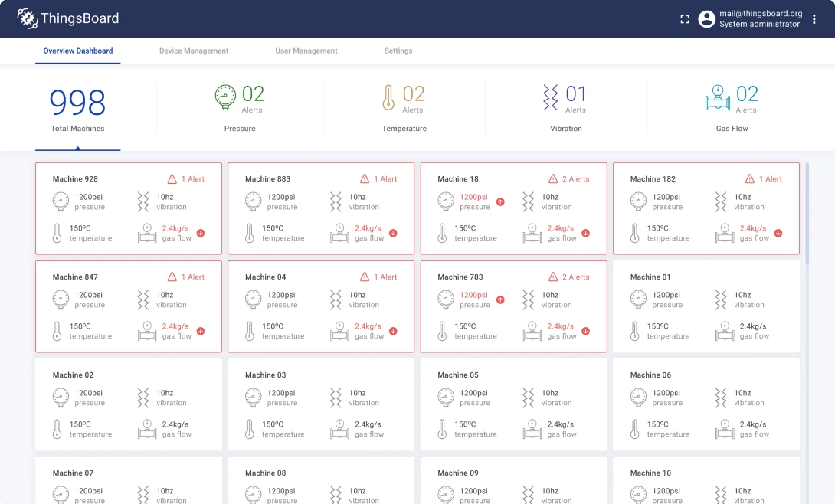This screenshot has width=835, height=504.
Task: Click the Vibration waves icon in summary bar
Action: [x=548, y=97]
